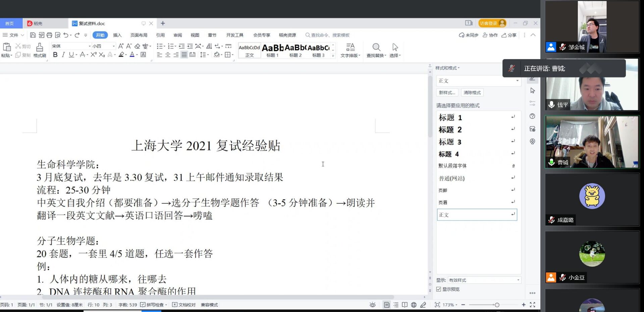Viewport: 644px width, 312px height.
Task: Click the save document icon
Action: (x=33, y=35)
